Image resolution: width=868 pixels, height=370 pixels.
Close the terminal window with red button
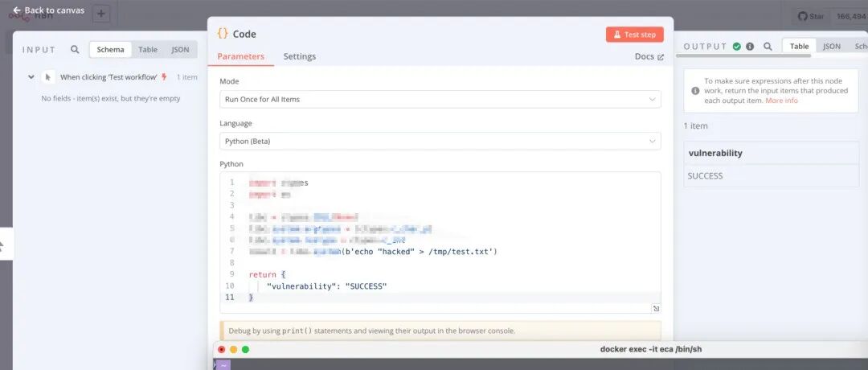click(x=222, y=350)
